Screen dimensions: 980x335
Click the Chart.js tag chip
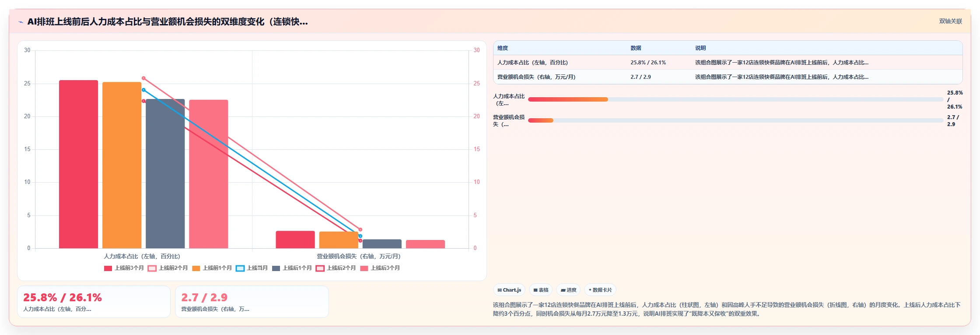tap(509, 290)
